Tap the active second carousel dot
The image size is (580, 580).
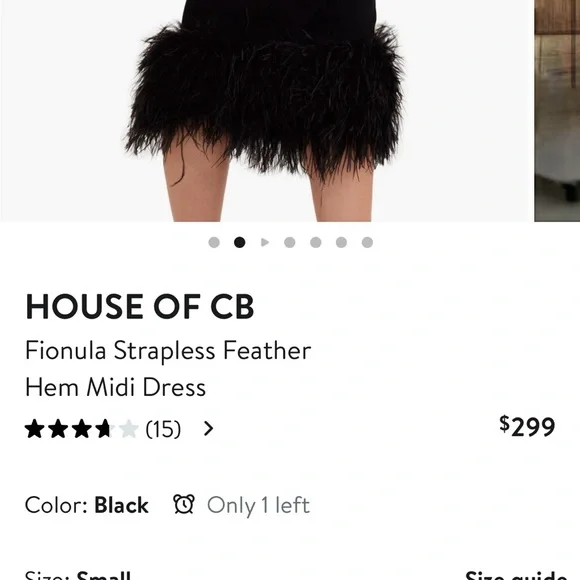tap(240, 243)
